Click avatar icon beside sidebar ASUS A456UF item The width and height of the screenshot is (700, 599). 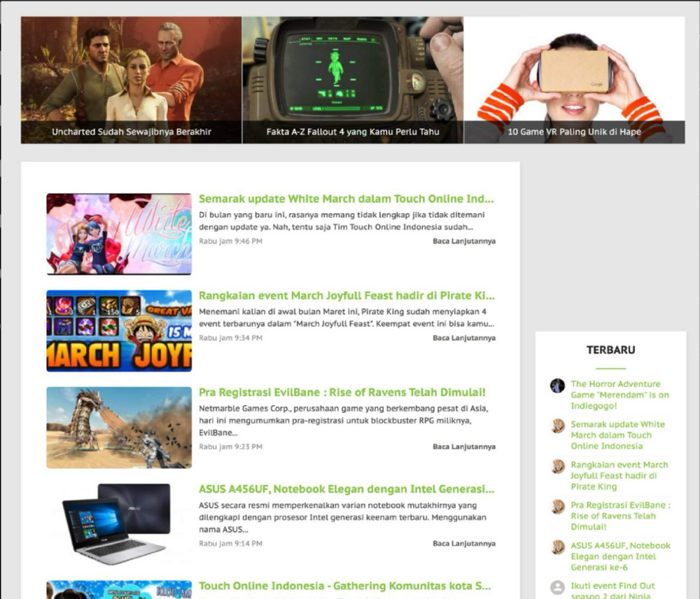point(558,547)
